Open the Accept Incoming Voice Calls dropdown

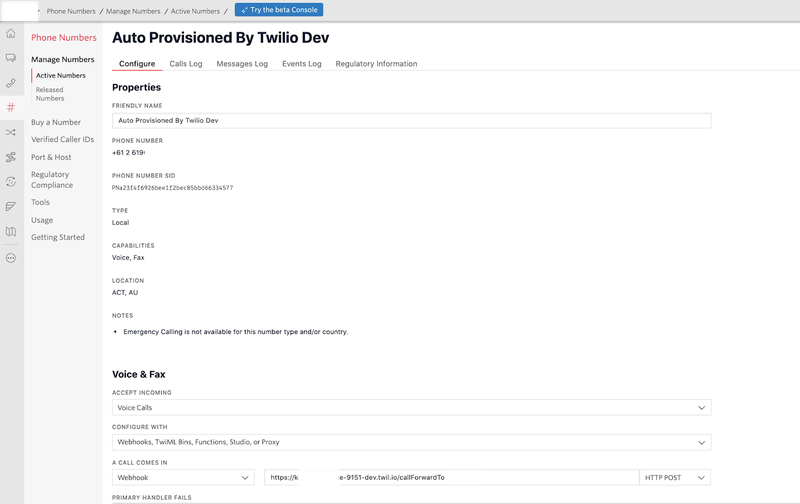click(411, 408)
